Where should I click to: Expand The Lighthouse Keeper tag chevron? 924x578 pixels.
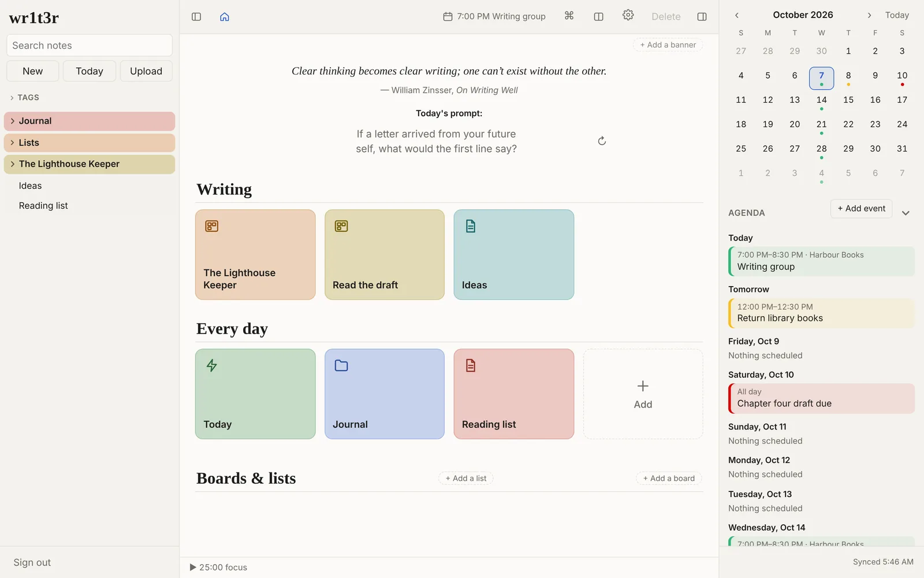click(x=12, y=164)
